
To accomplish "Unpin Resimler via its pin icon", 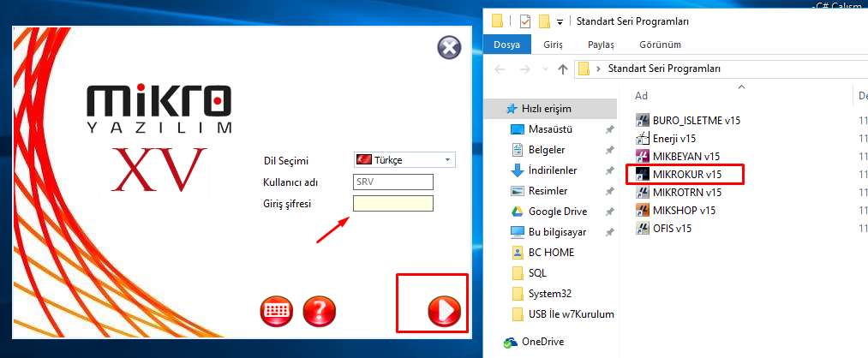I will click(609, 191).
